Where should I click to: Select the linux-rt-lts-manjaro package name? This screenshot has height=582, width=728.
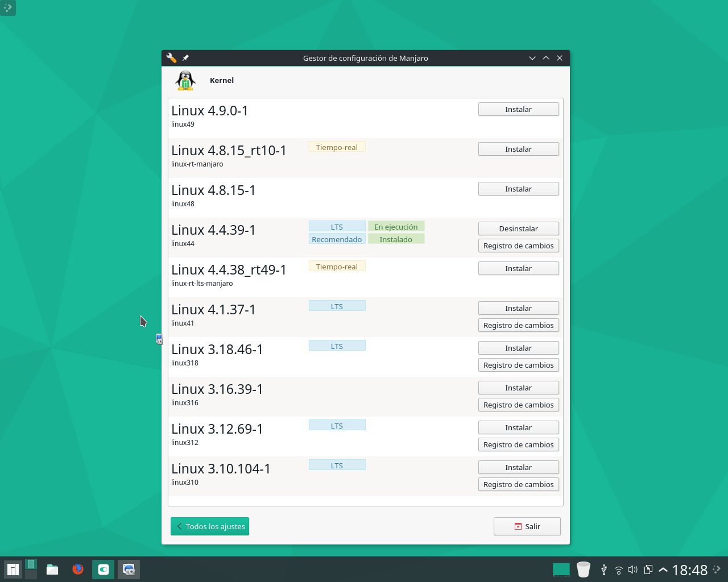[202, 284]
